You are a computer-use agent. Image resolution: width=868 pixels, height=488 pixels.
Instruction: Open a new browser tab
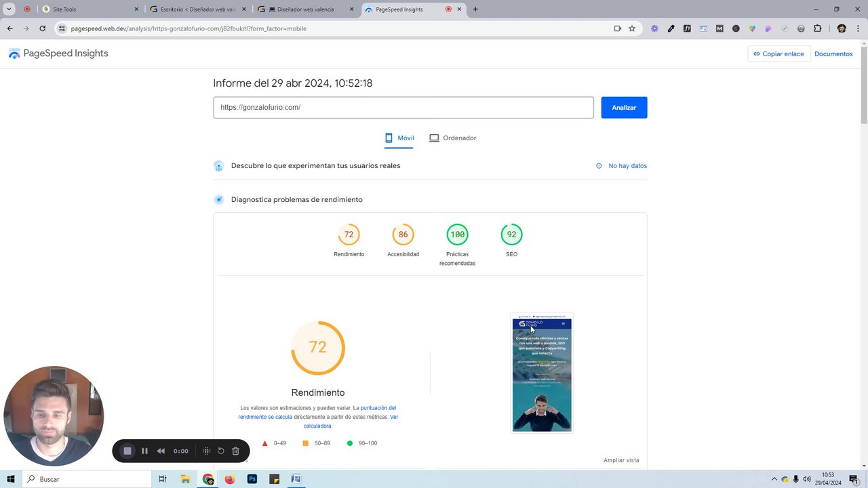[475, 9]
